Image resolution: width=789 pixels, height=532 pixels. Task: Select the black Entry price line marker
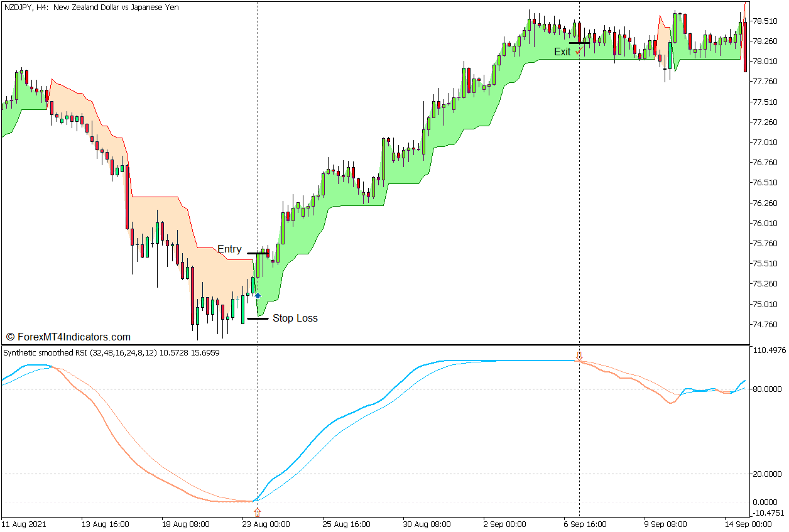pos(258,253)
